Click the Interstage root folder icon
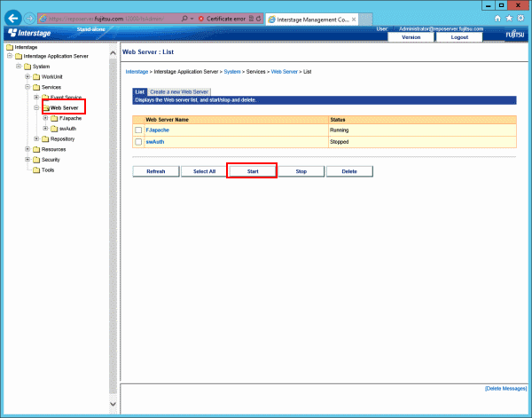Screen dimensions: 532x418 coord(10,47)
